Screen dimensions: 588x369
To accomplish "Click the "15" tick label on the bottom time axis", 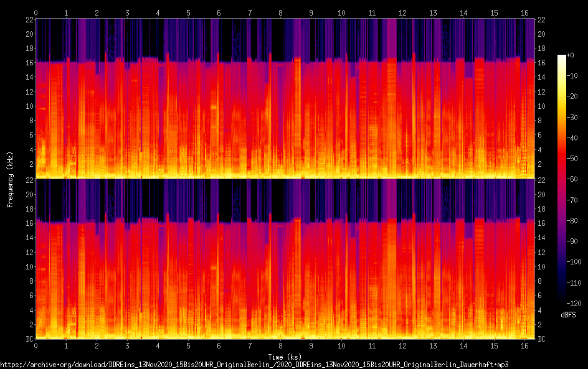I will pyautogui.click(x=494, y=346).
